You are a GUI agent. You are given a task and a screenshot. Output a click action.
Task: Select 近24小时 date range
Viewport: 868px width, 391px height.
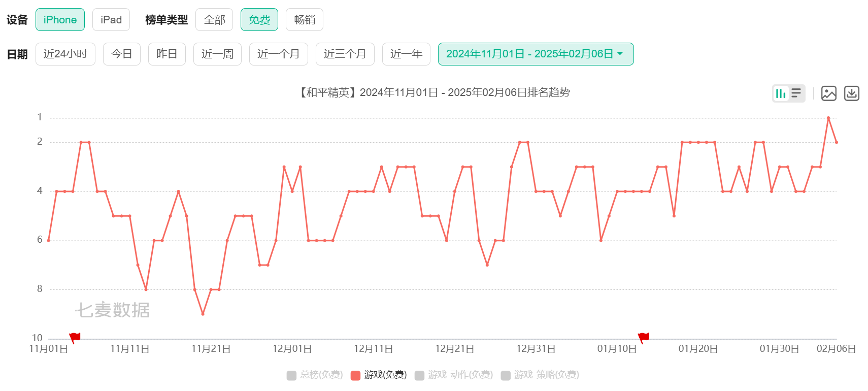(65, 54)
